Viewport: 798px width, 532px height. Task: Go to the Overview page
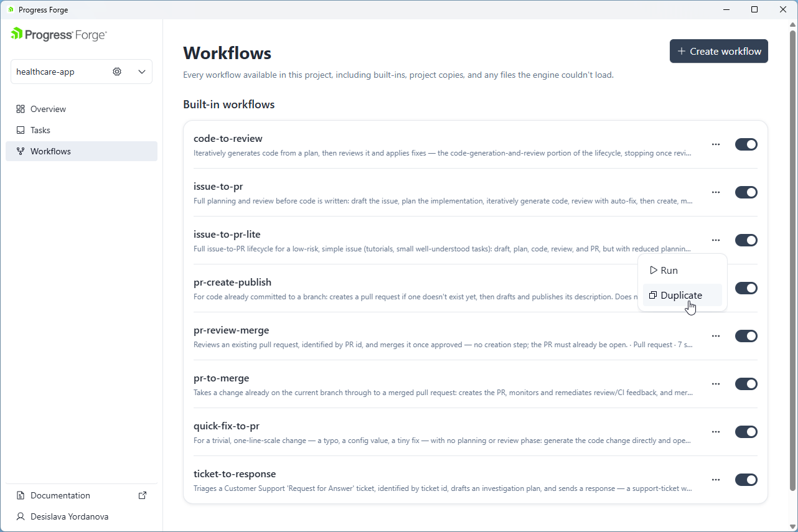82,109
